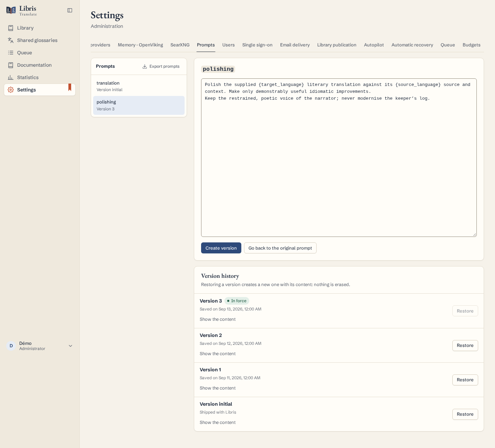Click the Démo user avatar
The width and height of the screenshot is (495, 448).
tap(11, 346)
